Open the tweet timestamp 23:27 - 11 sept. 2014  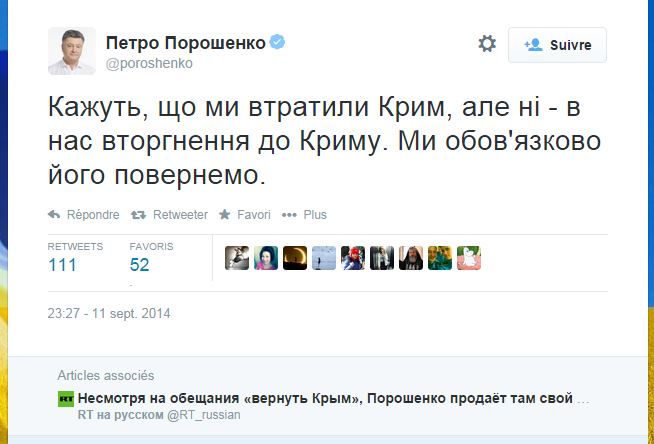coord(109,313)
